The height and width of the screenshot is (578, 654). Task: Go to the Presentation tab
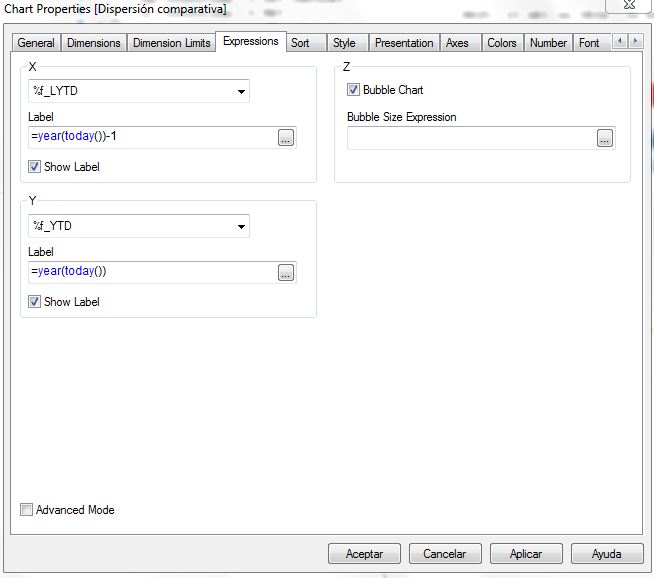[404, 43]
